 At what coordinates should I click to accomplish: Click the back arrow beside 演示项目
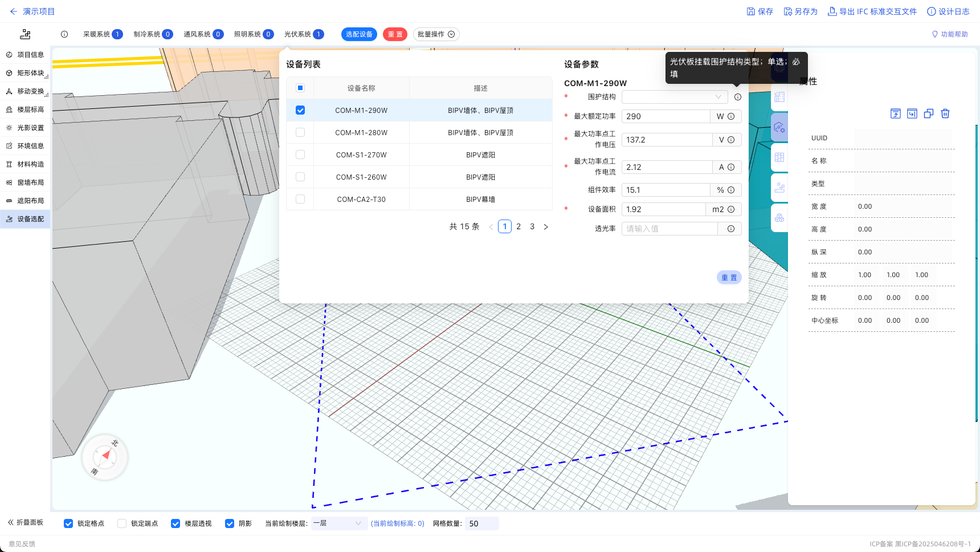[x=13, y=11]
